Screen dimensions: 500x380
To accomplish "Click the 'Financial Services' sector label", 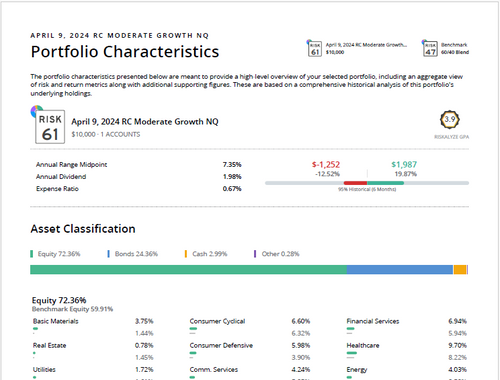I will click(373, 321).
